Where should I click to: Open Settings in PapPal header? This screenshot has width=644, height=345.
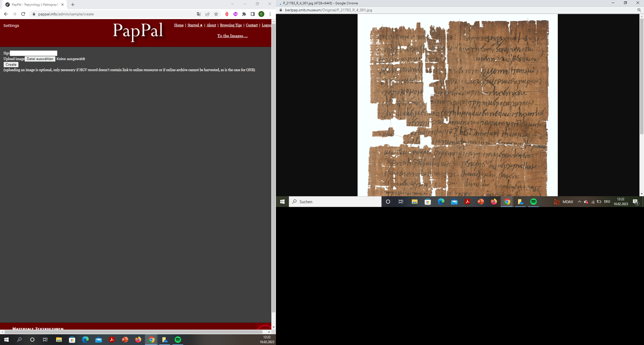(11, 26)
